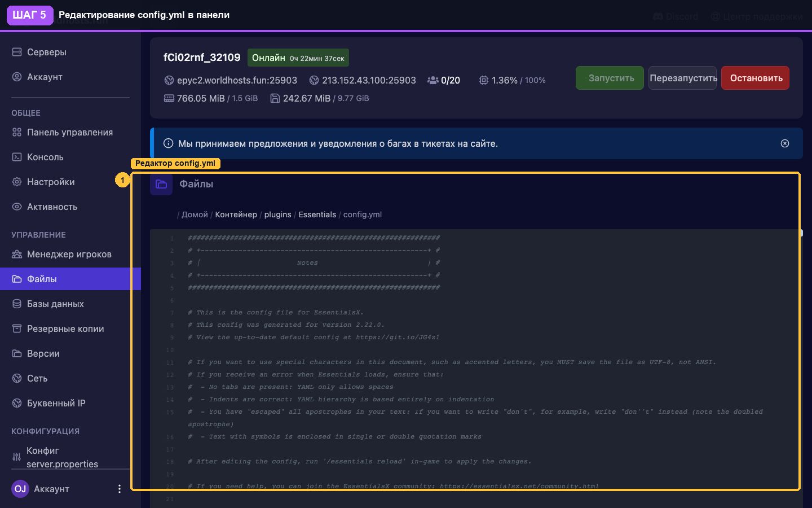
Task: Click the 0/20 players count
Action: coord(451,80)
